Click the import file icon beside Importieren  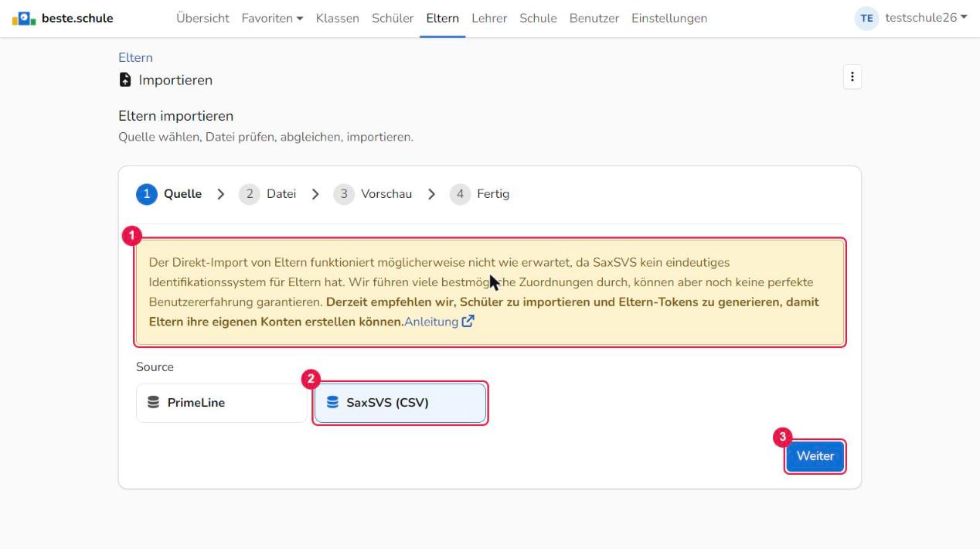point(125,80)
